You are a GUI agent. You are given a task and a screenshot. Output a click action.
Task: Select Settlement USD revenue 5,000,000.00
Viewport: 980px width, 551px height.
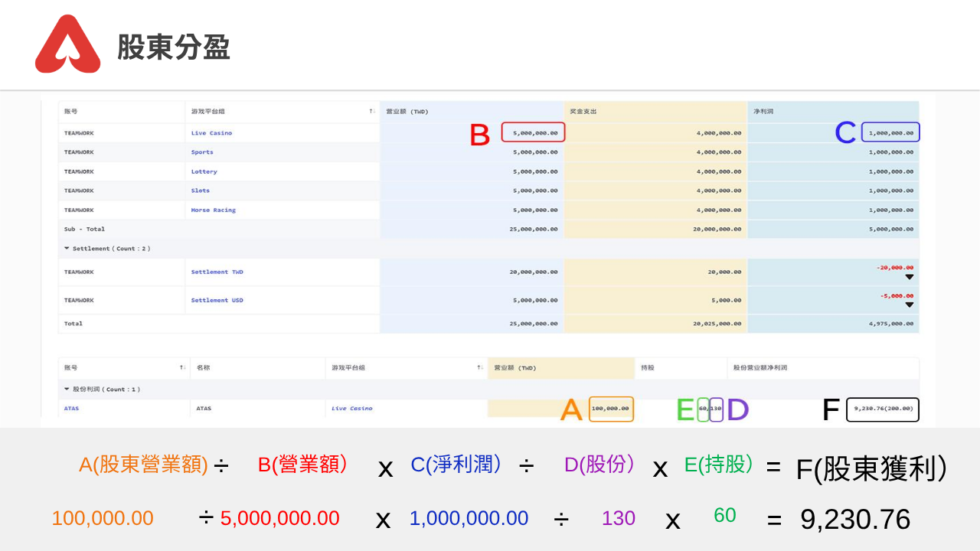(535, 300)
